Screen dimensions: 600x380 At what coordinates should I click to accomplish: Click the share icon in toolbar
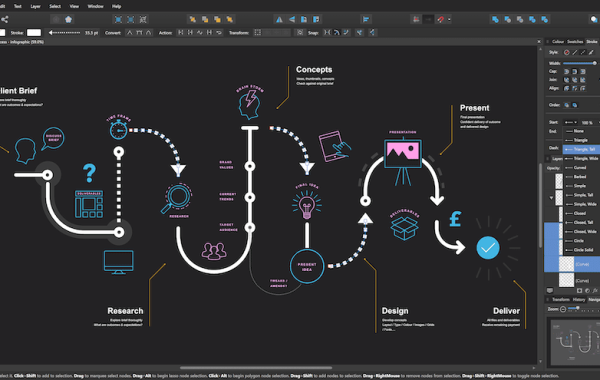tap(5, 19)
